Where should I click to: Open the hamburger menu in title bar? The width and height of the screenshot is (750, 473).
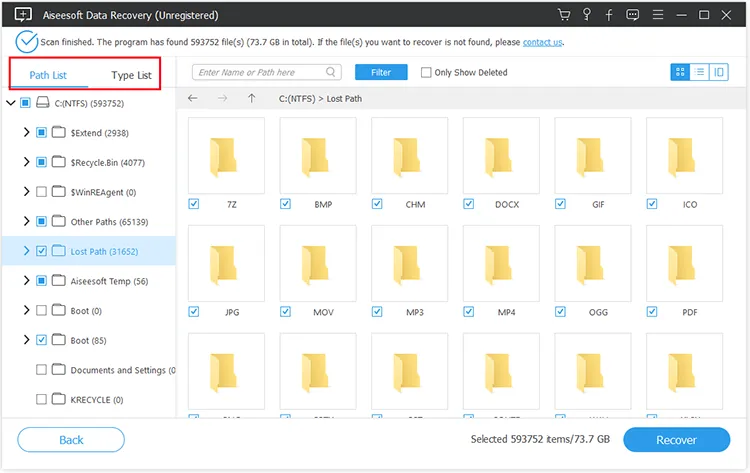(x=658, y=15)
